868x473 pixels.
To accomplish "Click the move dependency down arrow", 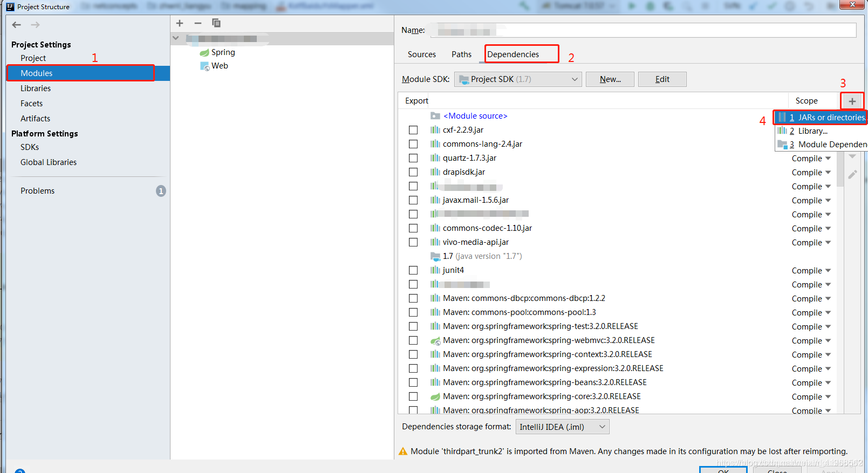I will [852, 157].
